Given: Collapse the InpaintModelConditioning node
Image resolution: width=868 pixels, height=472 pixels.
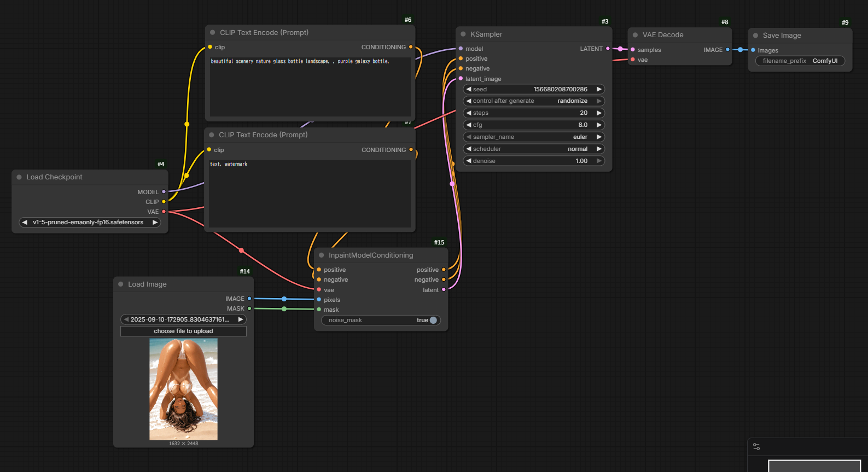Looking at the screenshot, I should [x=322, y=255].
